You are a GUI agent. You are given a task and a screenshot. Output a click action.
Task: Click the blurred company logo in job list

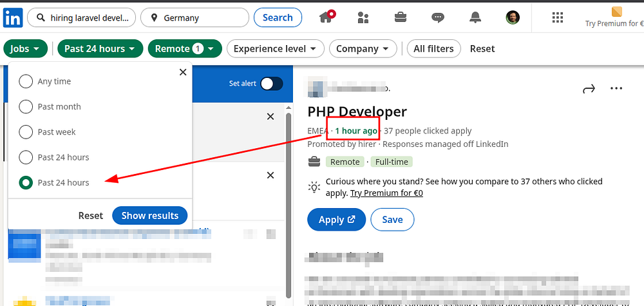[24, 247]
